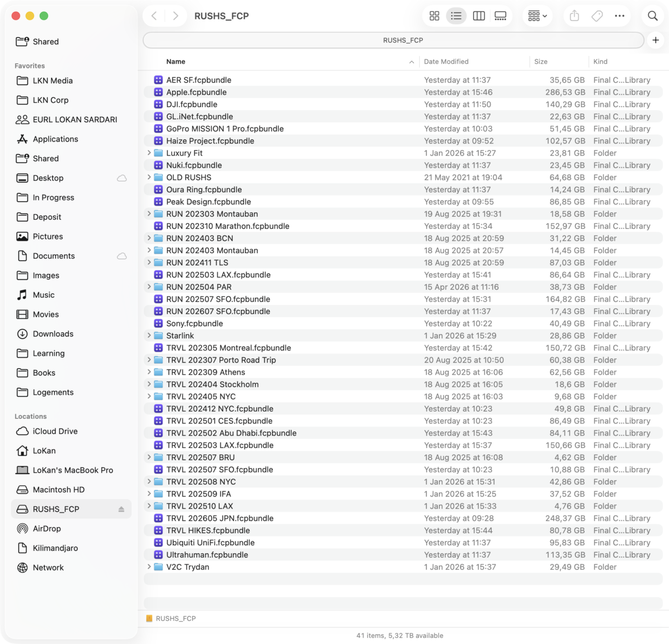Click the Movies film icon
The height and width of the screenshot is (644, 669).
[22, 314]
